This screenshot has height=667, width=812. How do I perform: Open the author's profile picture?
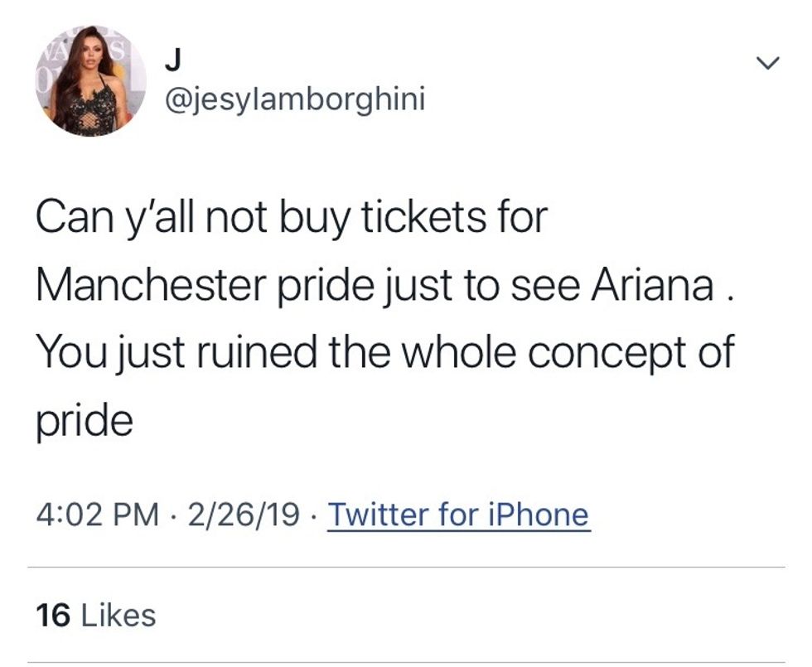click(x=91, y=81)
